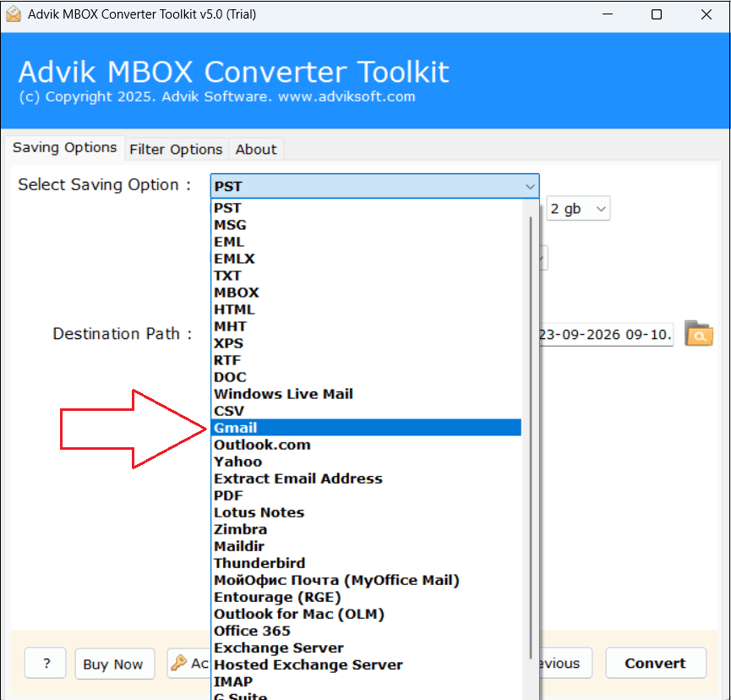Click the Buy Now button
The image size is (731, 700).
(114, 663)
